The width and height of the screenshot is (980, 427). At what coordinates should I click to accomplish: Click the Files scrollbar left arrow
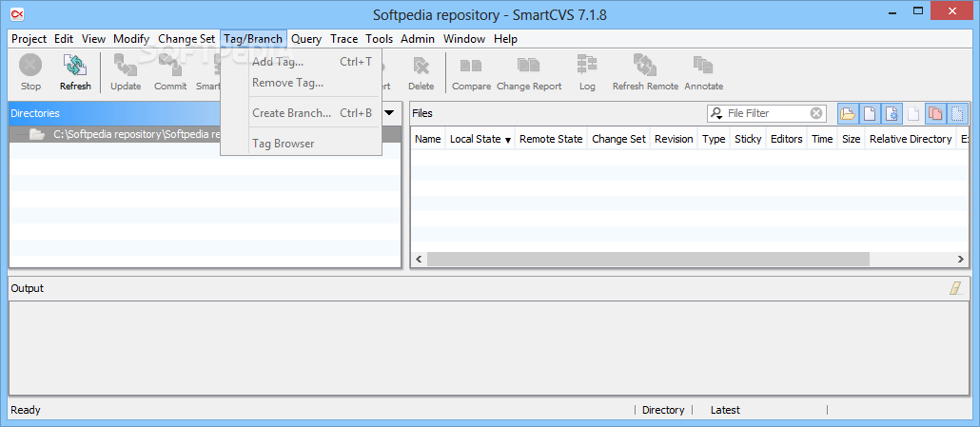point(419,259)
